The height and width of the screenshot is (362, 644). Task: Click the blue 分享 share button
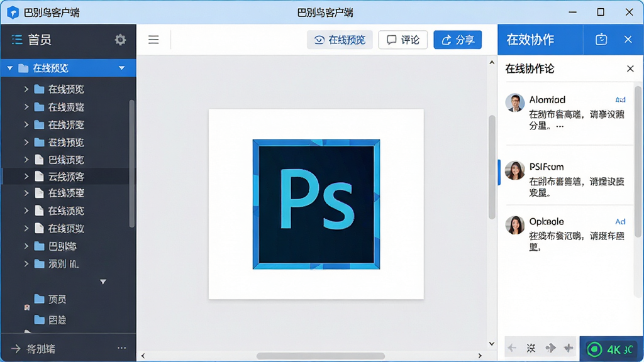458,40
